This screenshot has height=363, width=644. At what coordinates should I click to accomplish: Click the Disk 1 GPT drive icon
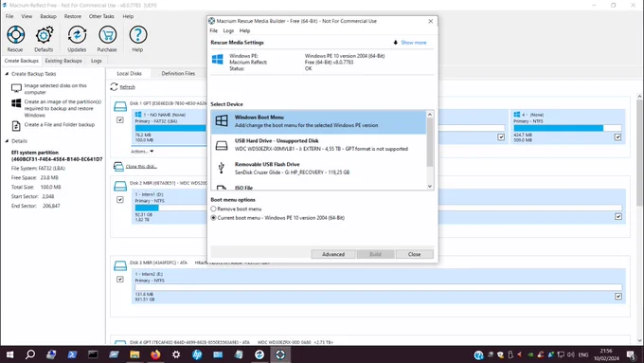120,106
